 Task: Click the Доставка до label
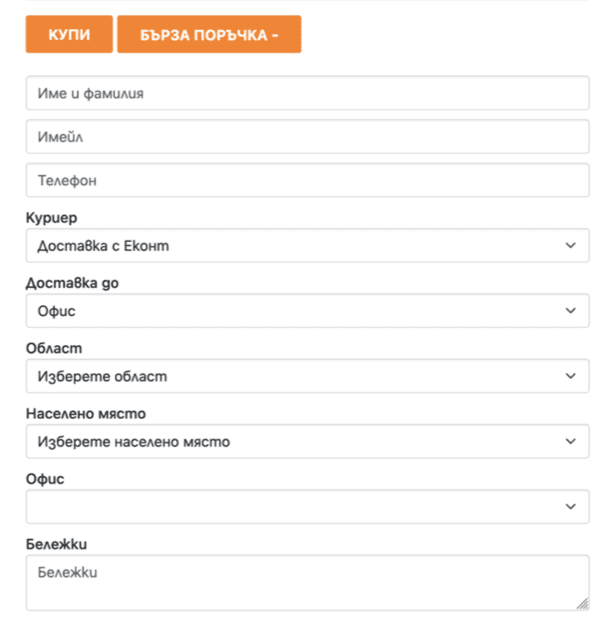point(71,283)
